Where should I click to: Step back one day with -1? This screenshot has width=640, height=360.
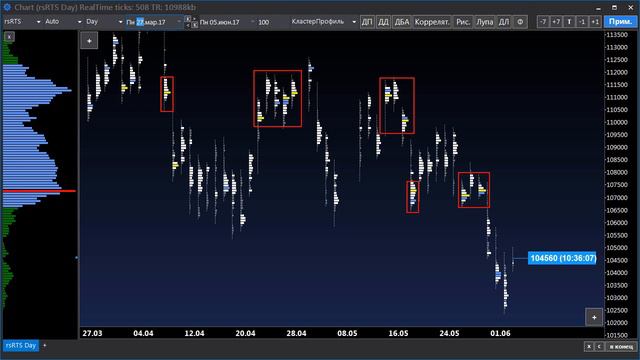click(582, 22)
